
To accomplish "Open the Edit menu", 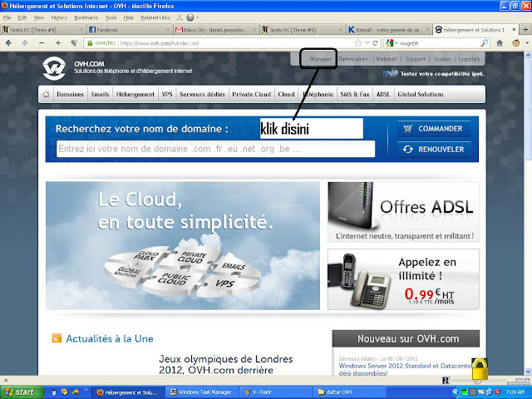I will tap(22, 17).
